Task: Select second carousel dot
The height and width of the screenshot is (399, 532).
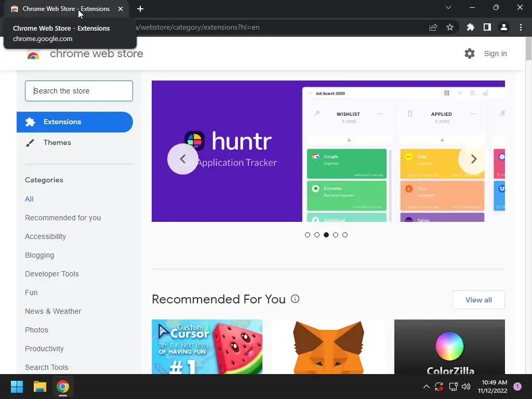Action: (x=317, y=235)
